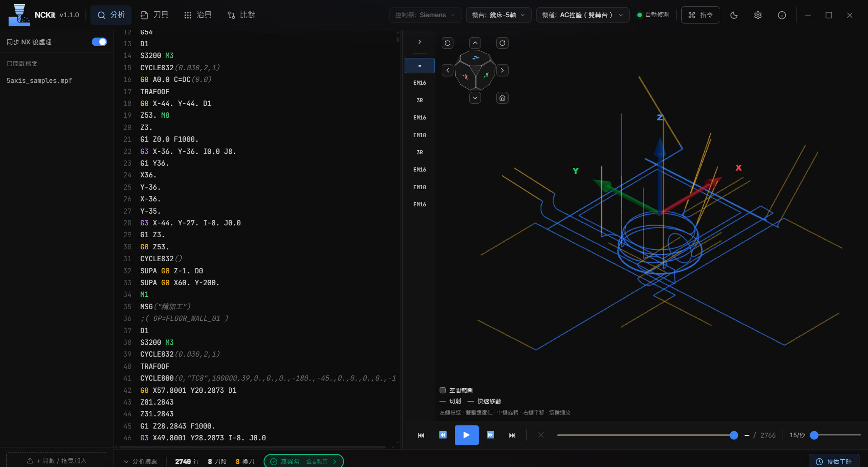This screenshot has width=868, height=467.
Task: Select file 5axis_samples.mpf
Action: click(39, 81)
